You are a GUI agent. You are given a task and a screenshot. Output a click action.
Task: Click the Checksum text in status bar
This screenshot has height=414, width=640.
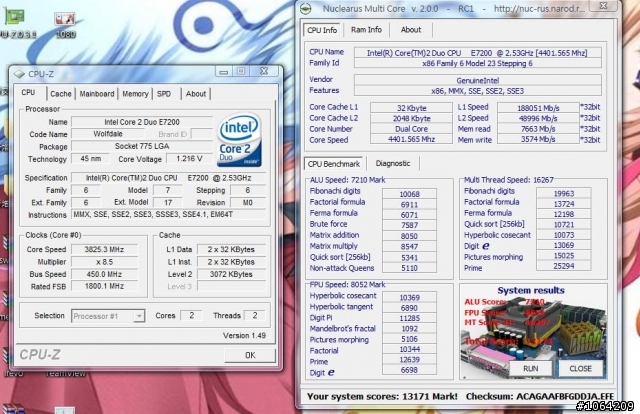click(x=540, y=396)
